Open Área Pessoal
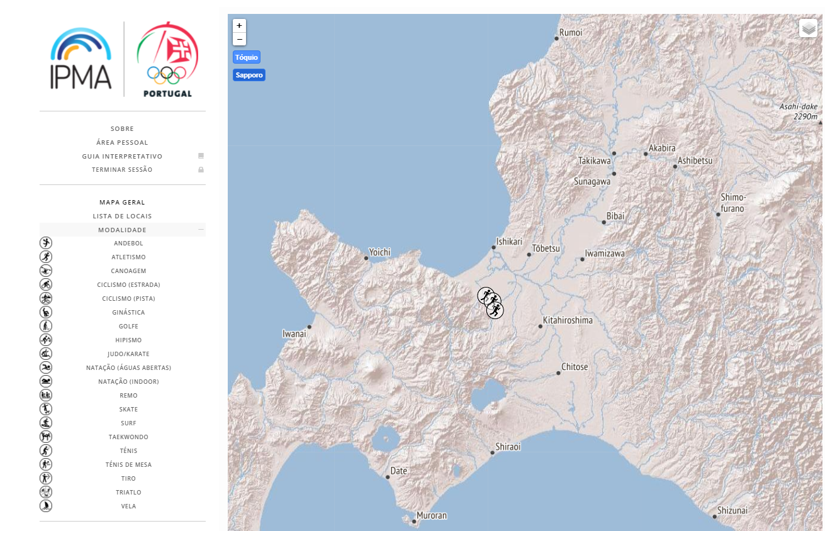The image size is (831, 540). [x=122, y=143]
